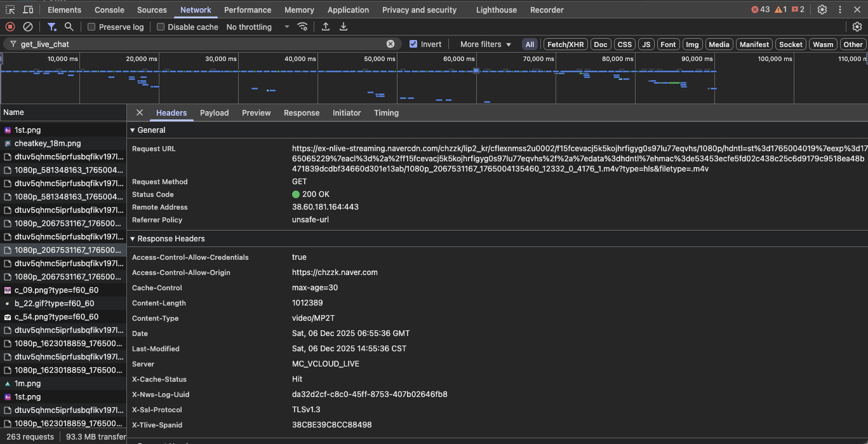Collapse the Response Headers section
Screen dimensions: 868x444
(167, 239)
